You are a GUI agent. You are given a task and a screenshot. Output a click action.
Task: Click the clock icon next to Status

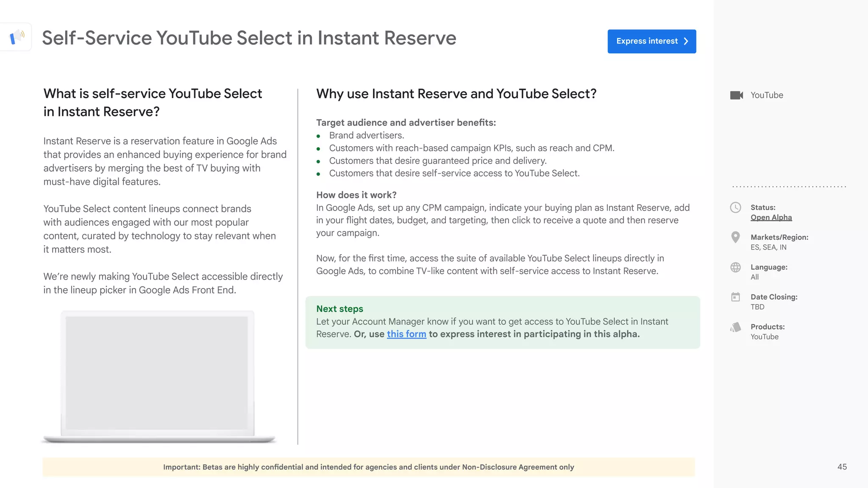tap(735, 208)
